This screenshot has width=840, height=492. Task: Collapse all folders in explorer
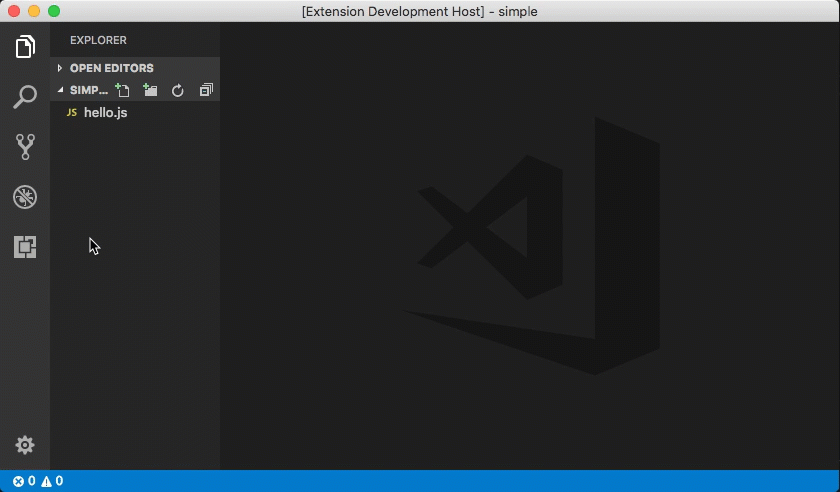206,90
